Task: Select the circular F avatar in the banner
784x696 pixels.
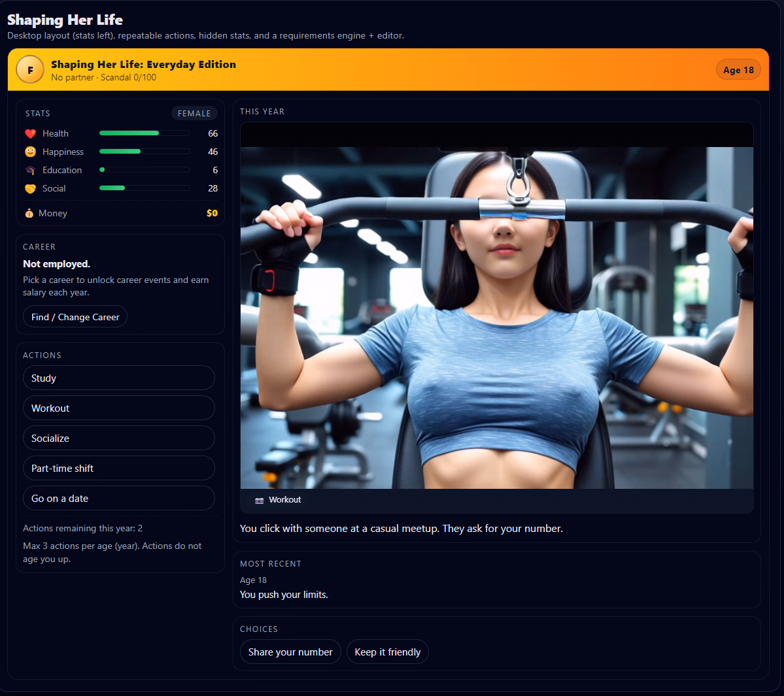Action: click(x=29, y=69)
